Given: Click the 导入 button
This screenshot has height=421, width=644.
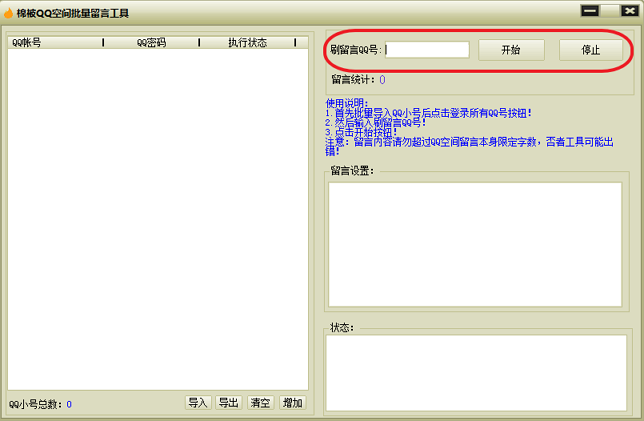Looking at the screenshot, I should click(198, 403).
